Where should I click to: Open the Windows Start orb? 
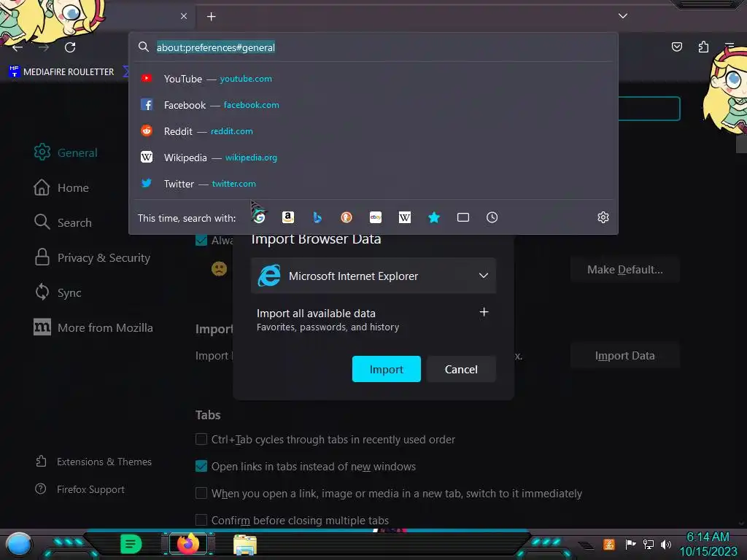click(x=18, y=545)
